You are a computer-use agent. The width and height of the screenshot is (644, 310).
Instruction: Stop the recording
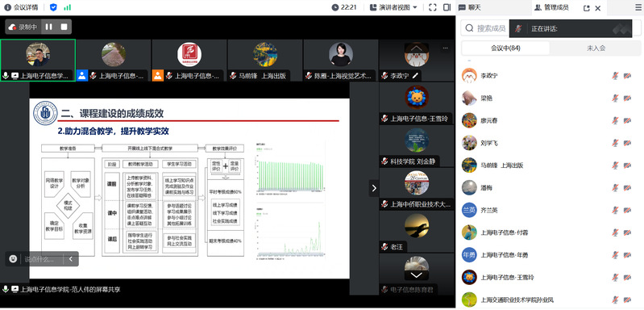pos(64,27)
